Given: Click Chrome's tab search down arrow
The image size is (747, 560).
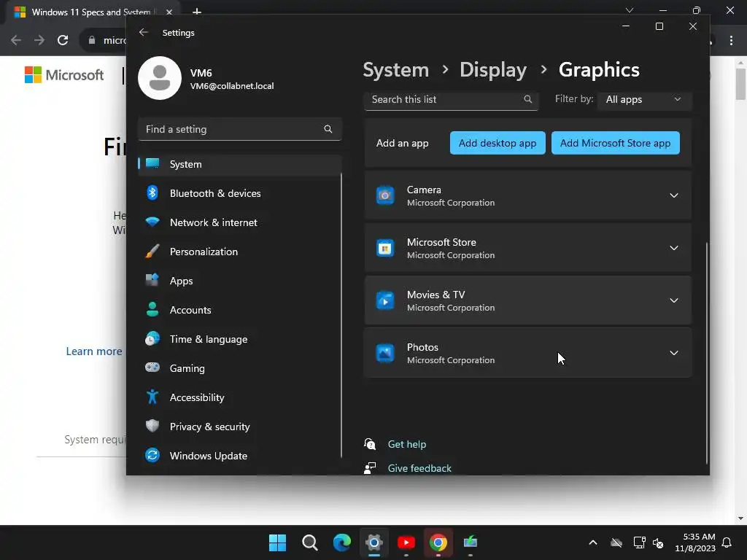Looking at the screenshot, I should 630,10.
